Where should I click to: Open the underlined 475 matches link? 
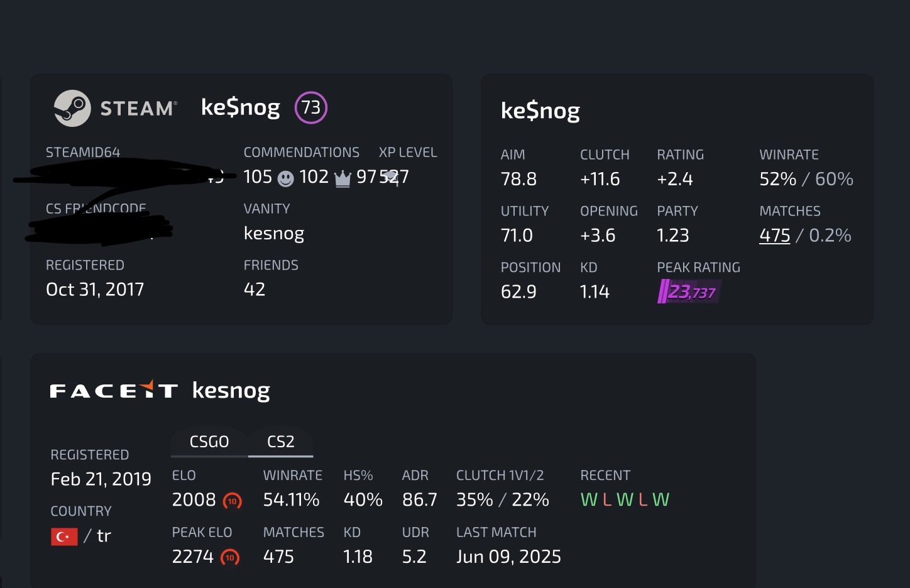pyautogui.click(x=774, y=236)
